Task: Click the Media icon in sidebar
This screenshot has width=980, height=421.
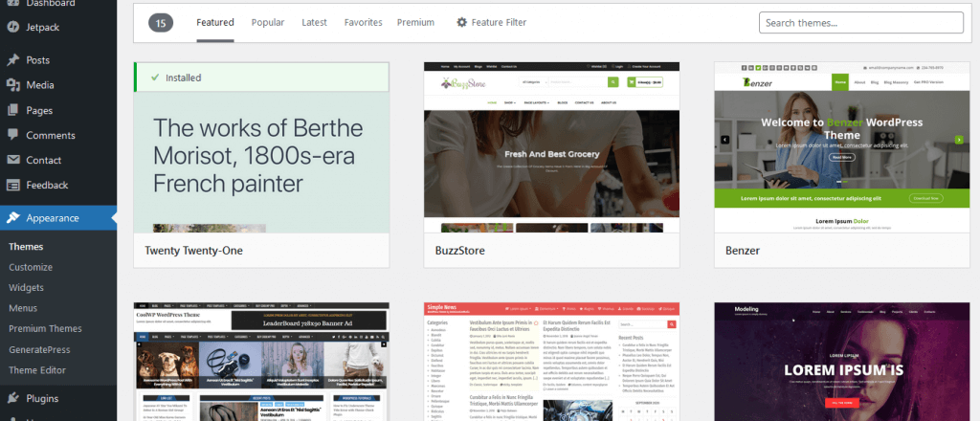Action: click(12, 85)
